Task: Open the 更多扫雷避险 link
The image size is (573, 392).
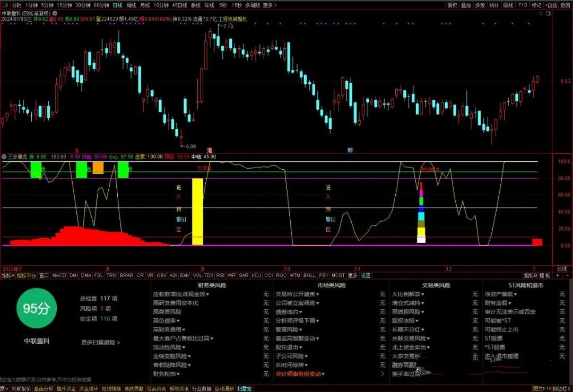Action: coord(100,342)
